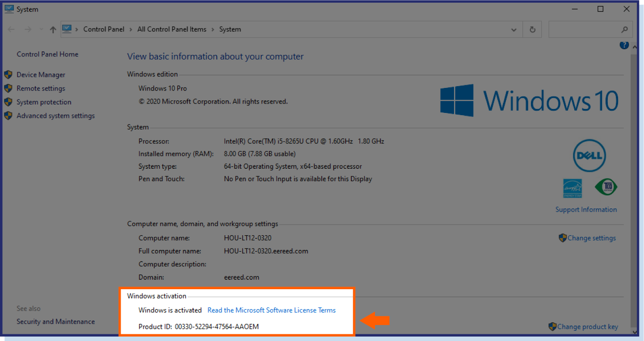Click the Windows 10 Pro edition text
This screenshot has height=341, width=644.
pos(163,88)
